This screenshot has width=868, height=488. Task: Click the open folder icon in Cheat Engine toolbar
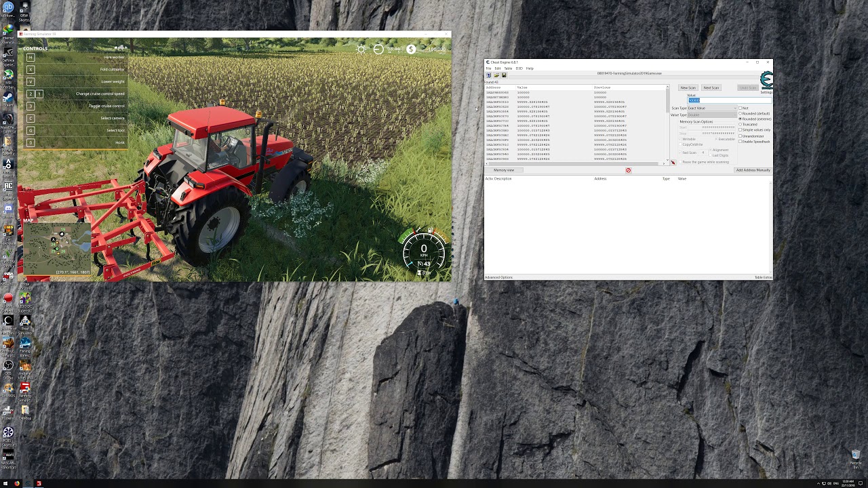tap(496, 75)
